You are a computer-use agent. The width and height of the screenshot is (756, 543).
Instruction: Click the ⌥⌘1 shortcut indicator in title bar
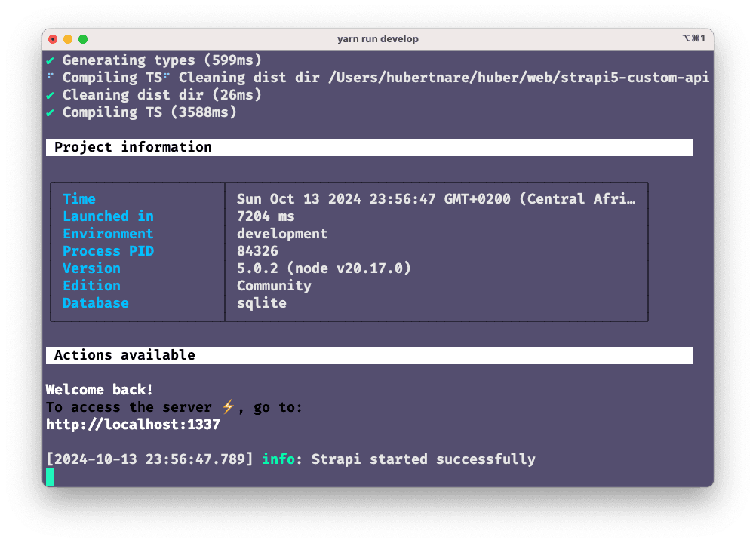tap(694, 38)
